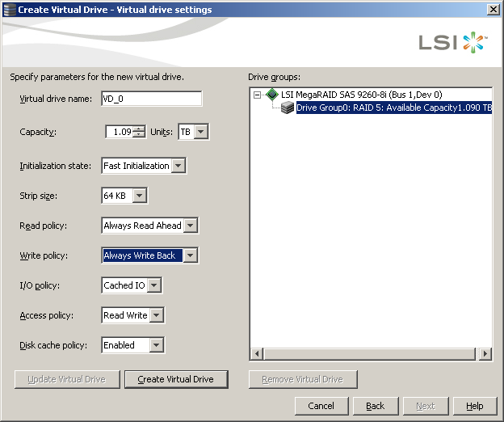504x422 pixels.
Task: Click the Initialization state label
Action: coord(55,166)
